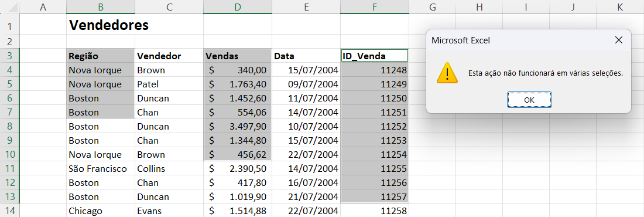Click OK in the Microsoft Excel dialog
644x217 pixels.
point(529,100)
